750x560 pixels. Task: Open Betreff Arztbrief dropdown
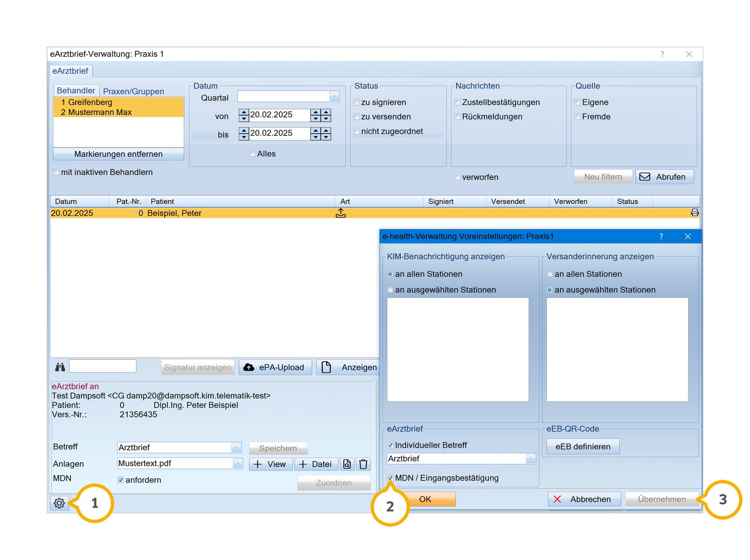point(236,447)
